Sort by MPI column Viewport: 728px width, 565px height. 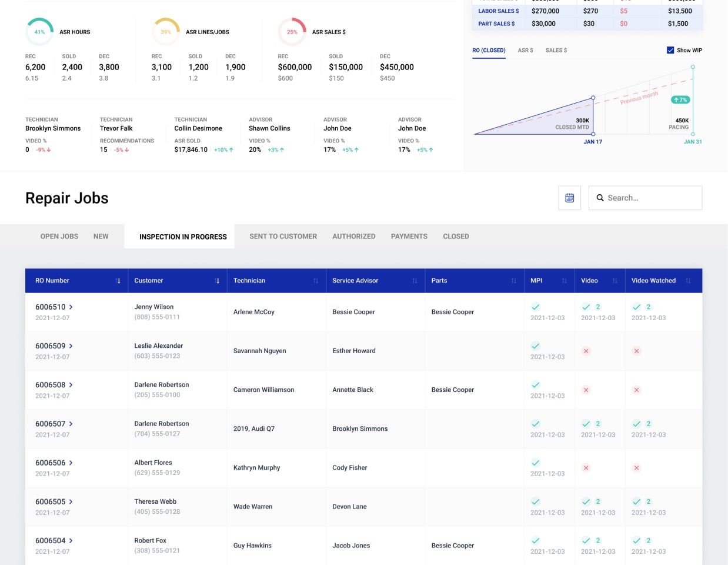tap(564, 281)
